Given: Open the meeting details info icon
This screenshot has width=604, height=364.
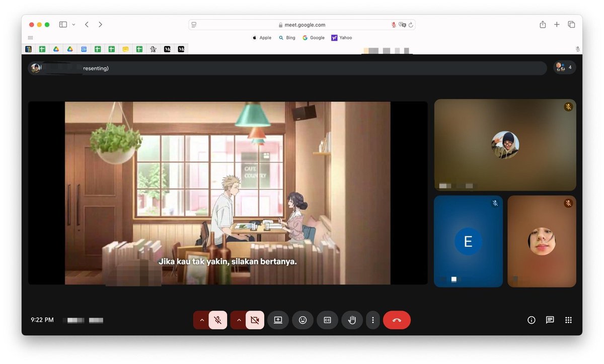Looking at the screenshot, I should (x=531, y=320).
